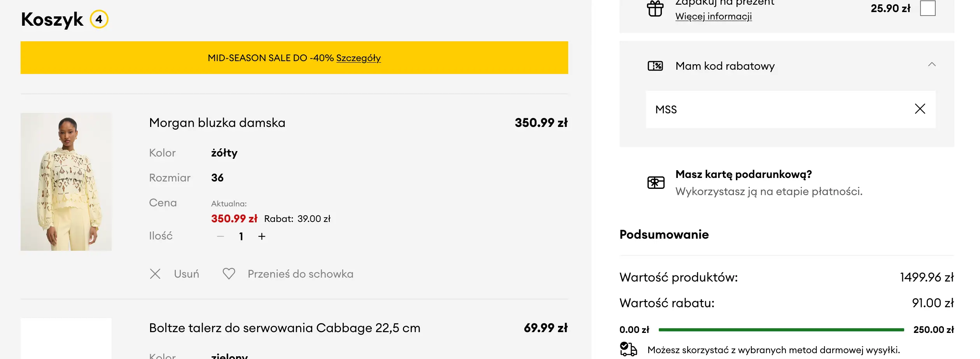Image resolution: width=980 pixels, height=359 pixels.
Task: Remove the blouse using the X icon
Action: click(155, 274)
